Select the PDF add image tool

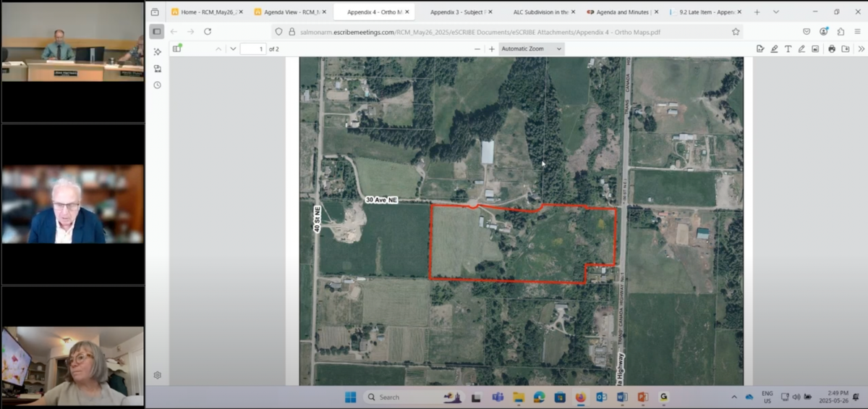click(x=815, y=49)
